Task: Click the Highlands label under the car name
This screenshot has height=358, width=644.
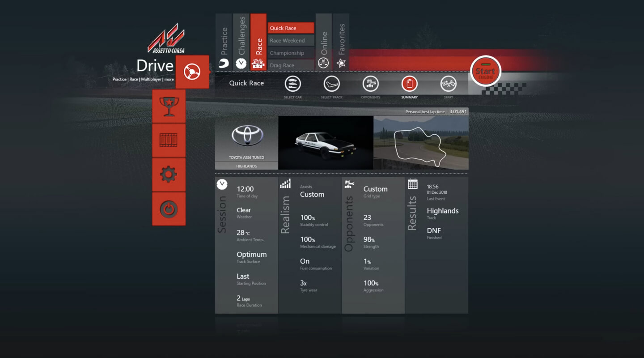Action: (x=246, y=166)
